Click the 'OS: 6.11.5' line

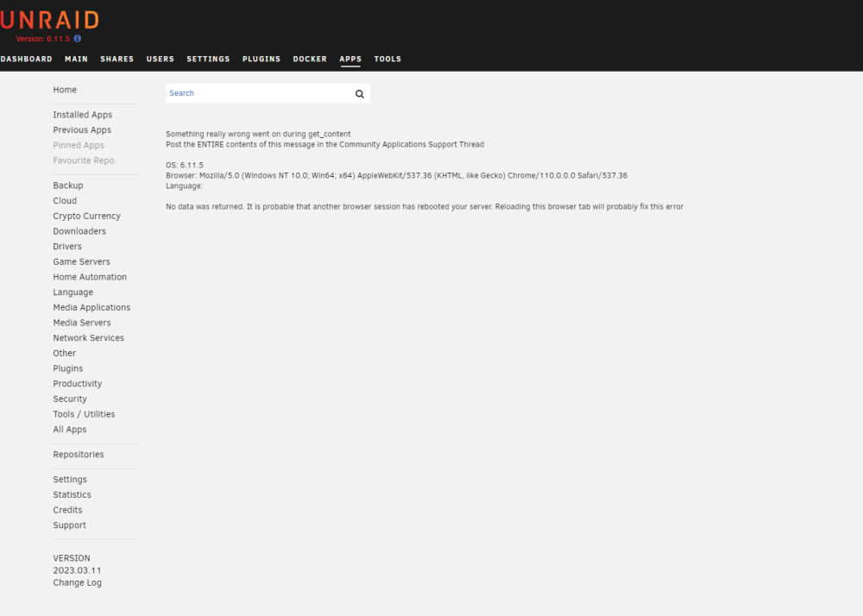coord(185,165)
